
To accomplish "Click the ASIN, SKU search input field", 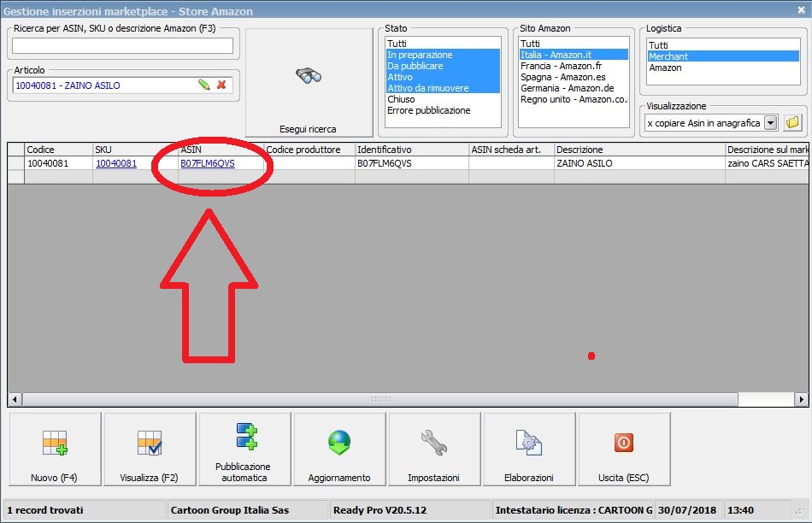I will pyautogui.click(x=123, y=45).
